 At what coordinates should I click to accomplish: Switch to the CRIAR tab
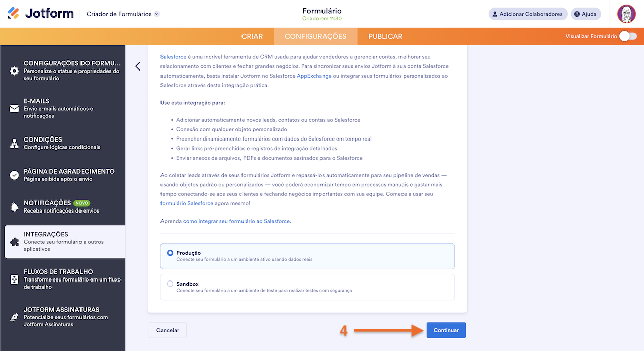252,36
